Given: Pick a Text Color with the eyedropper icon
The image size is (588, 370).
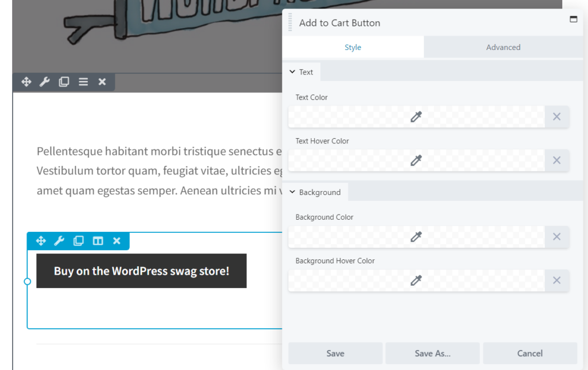Looking at the screenshot, I should pos(416,116).
